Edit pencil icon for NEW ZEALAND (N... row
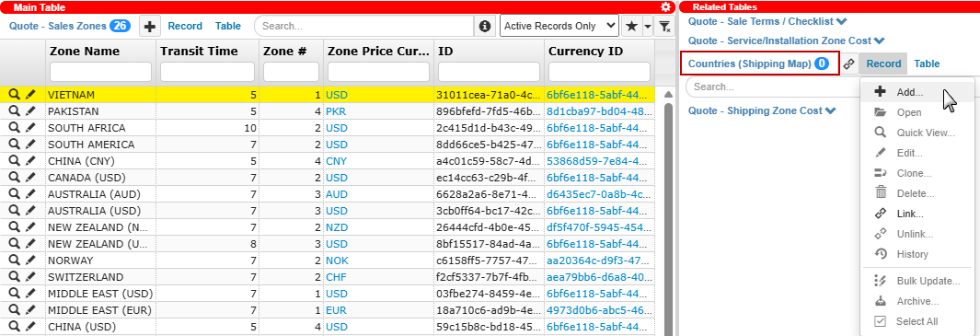This screenshot has width=980, height=336. pos(30,227)
